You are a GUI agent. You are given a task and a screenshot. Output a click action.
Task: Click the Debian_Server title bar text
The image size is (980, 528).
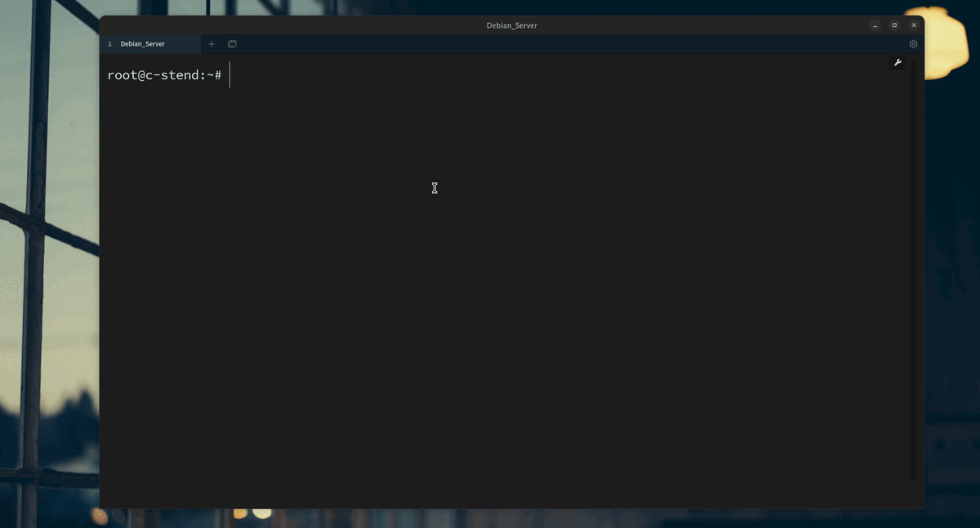tap(512, 25)
